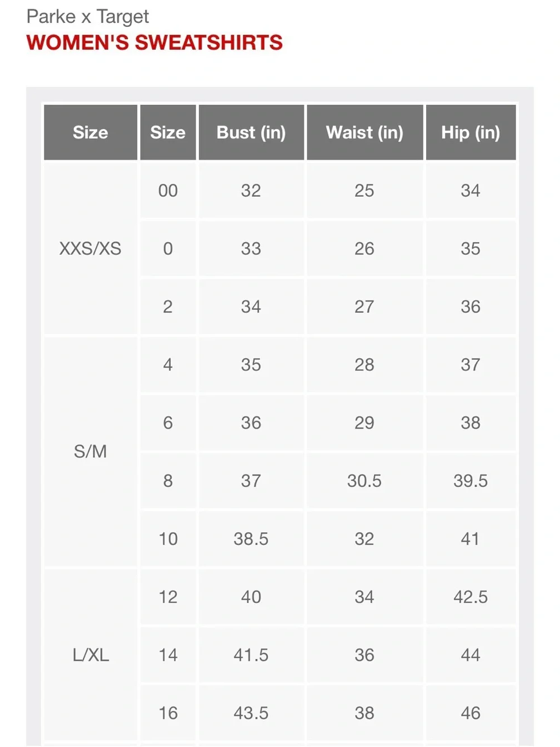Click the first Size column header

(90, 132)
